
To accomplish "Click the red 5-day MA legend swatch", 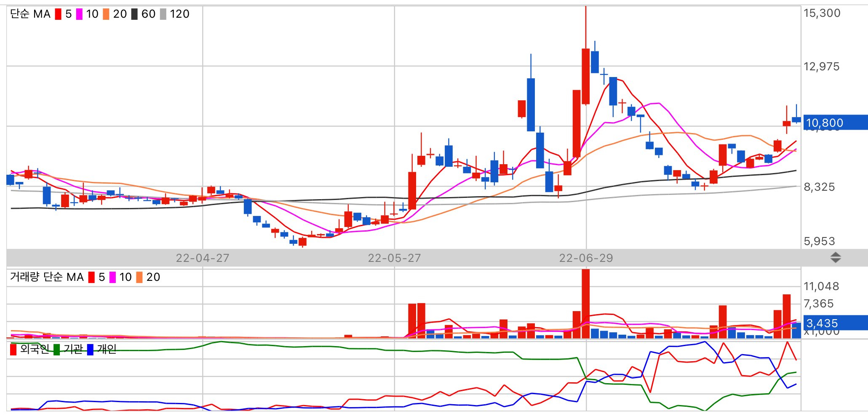I will coord(58,14).
